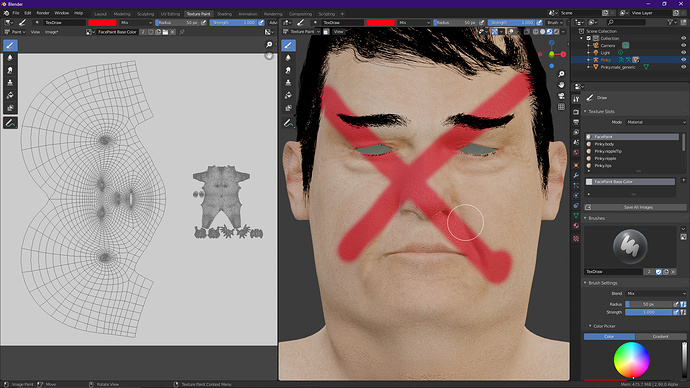Click the zoom magnifier in the 3D viewport

click(561, 74)
